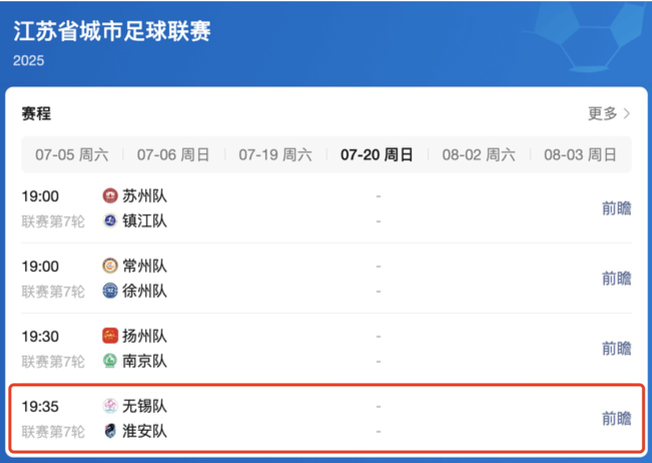Viewport: 652px width, 463px height.
Task: Open 前瞻 preview for 无锡队 vs 淮安队
Action: [x=616, y=418]
